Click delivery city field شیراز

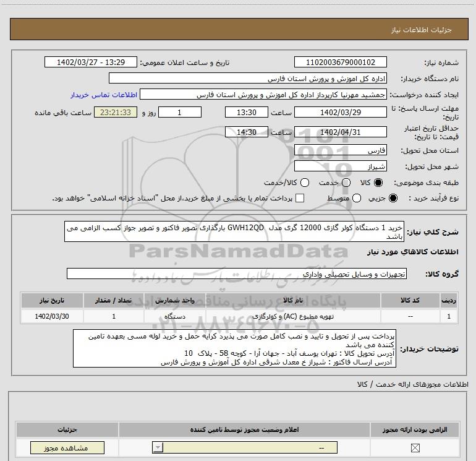[x=340, y=166]
